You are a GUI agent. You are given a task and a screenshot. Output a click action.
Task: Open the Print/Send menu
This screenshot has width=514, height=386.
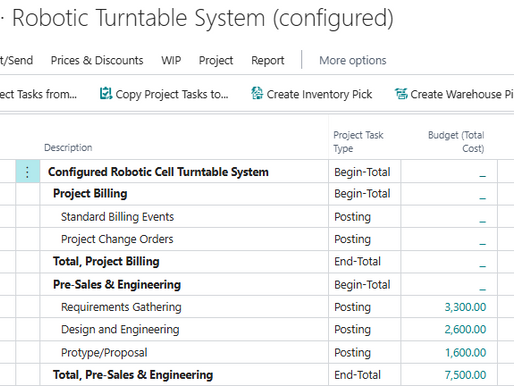point(16,60)
